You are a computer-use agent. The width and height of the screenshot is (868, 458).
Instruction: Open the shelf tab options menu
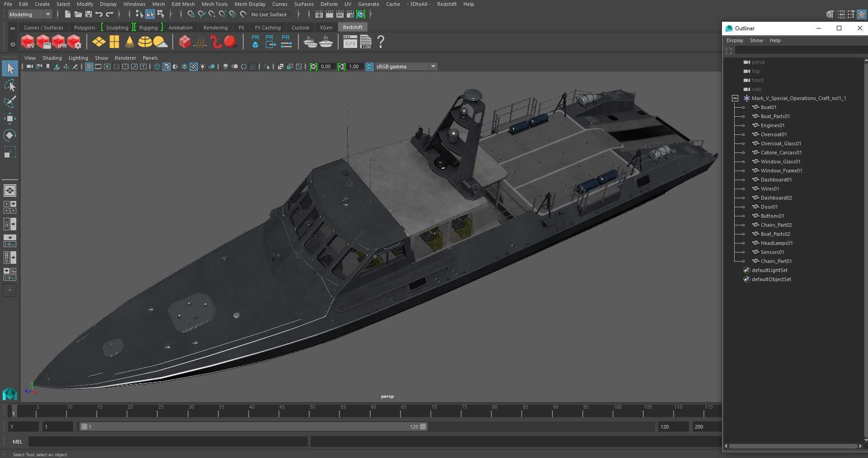click(13, 28)
